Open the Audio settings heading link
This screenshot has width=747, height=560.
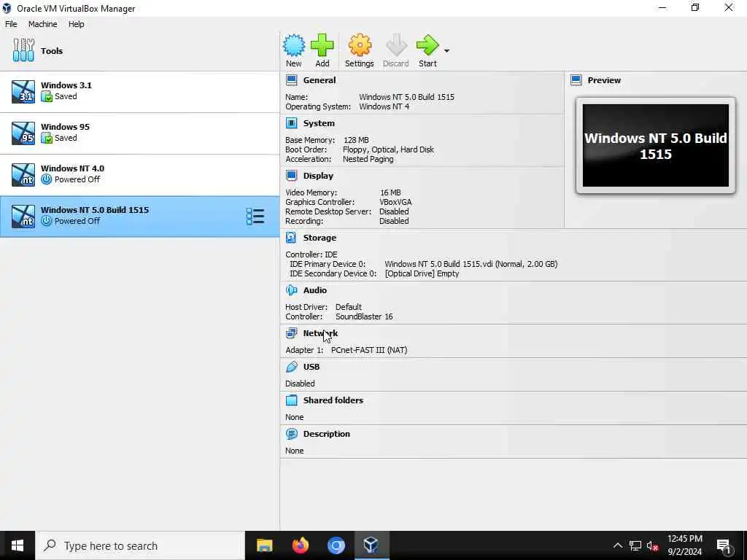(315, 290)
